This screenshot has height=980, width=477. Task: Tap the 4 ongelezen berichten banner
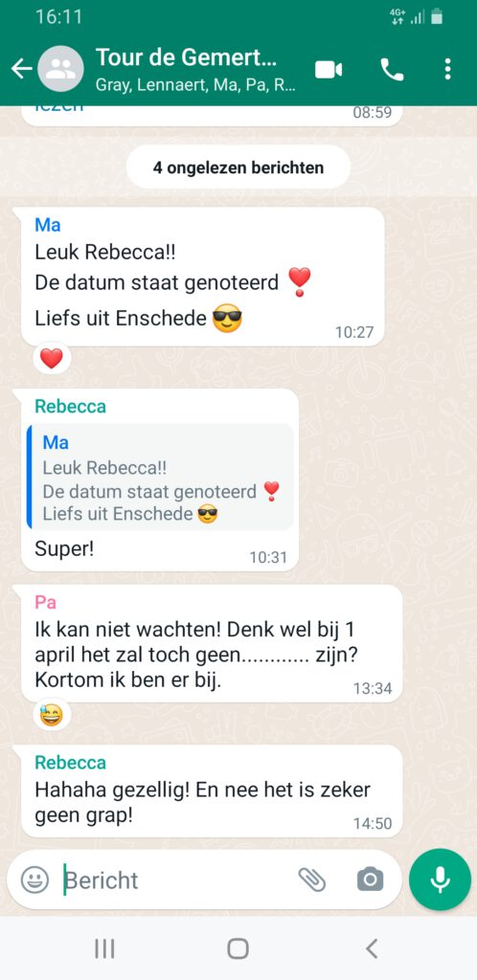coord(238,167)
